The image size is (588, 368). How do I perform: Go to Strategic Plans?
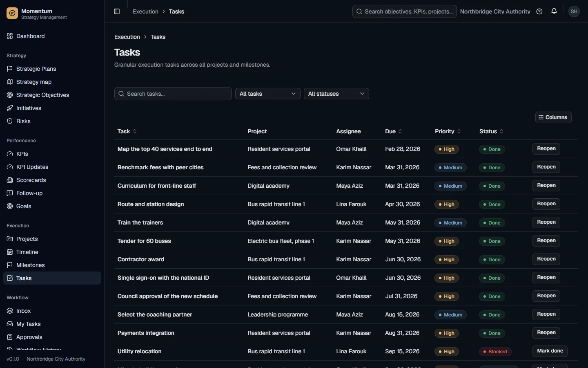tap(52, 69)
